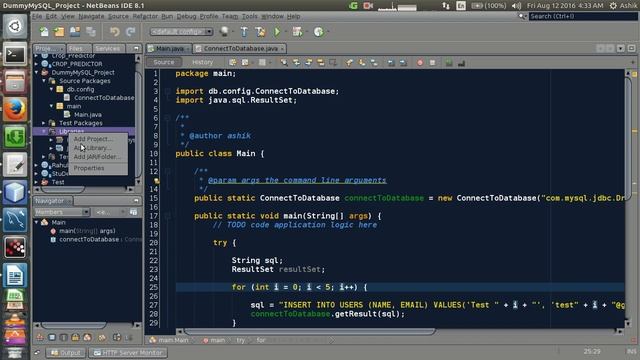Click the Open Project toolbar icon

click(x=75, y=31)
